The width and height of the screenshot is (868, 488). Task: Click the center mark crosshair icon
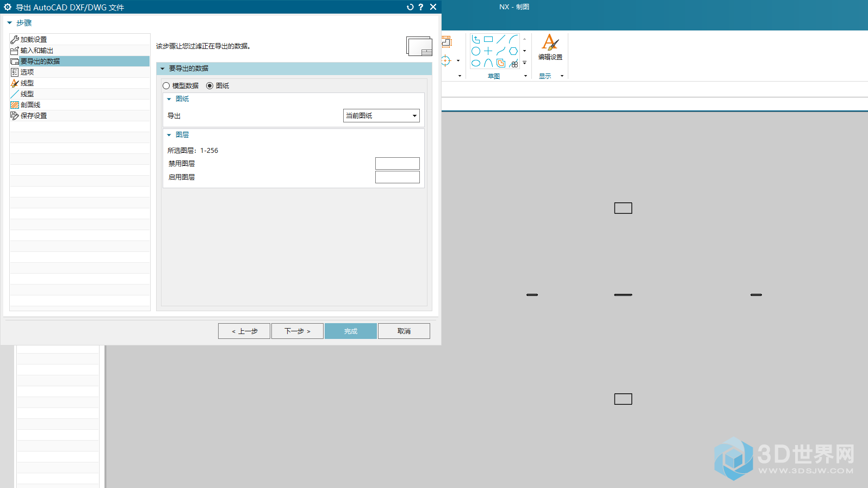(446, 60)
